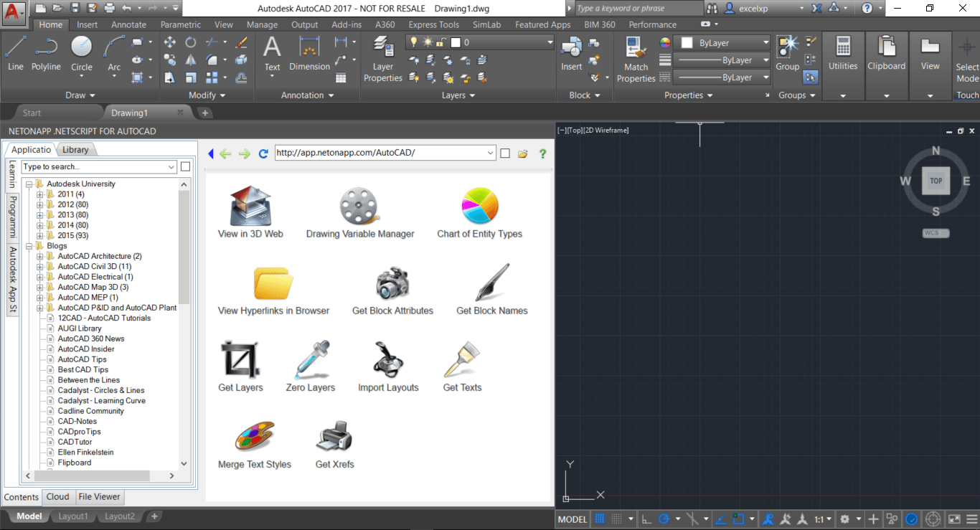The width and height of the screenshot is (980, 530).
Task: Select the Circle tool
Action: coord(81,53)
